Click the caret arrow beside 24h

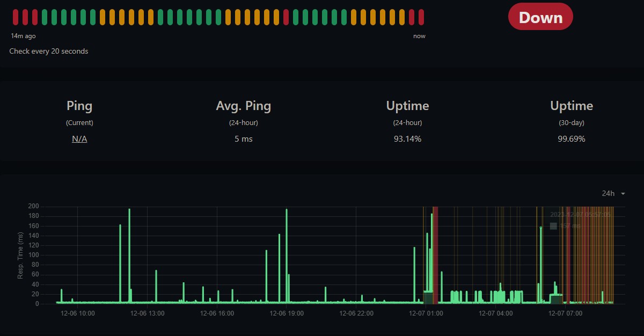(x=623, y=194)
